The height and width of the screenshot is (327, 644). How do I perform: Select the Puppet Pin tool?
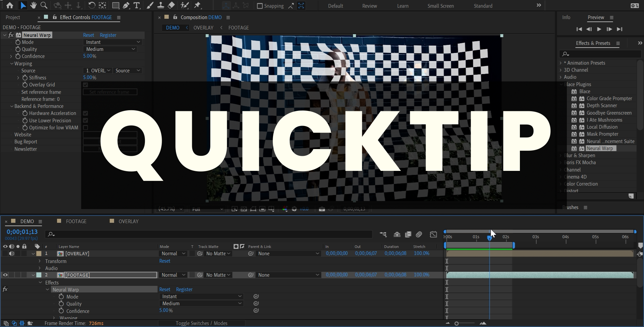pos(197,5)
